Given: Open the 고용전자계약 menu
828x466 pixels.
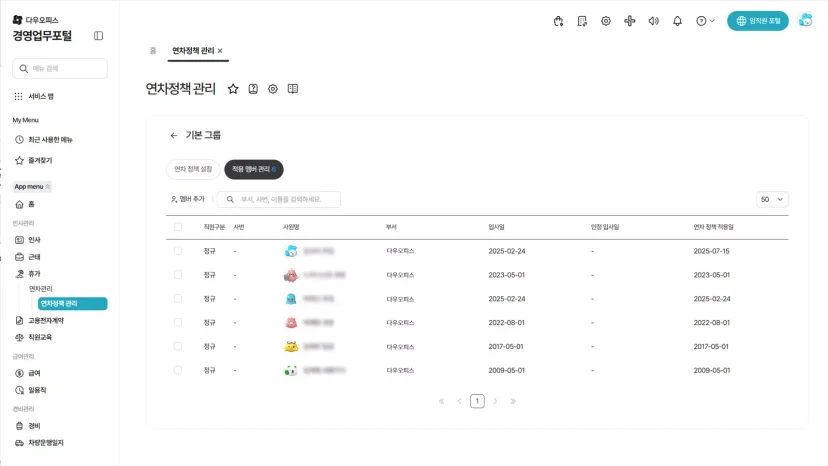Looking at the screenshot, I should click(x=40, y=320).
